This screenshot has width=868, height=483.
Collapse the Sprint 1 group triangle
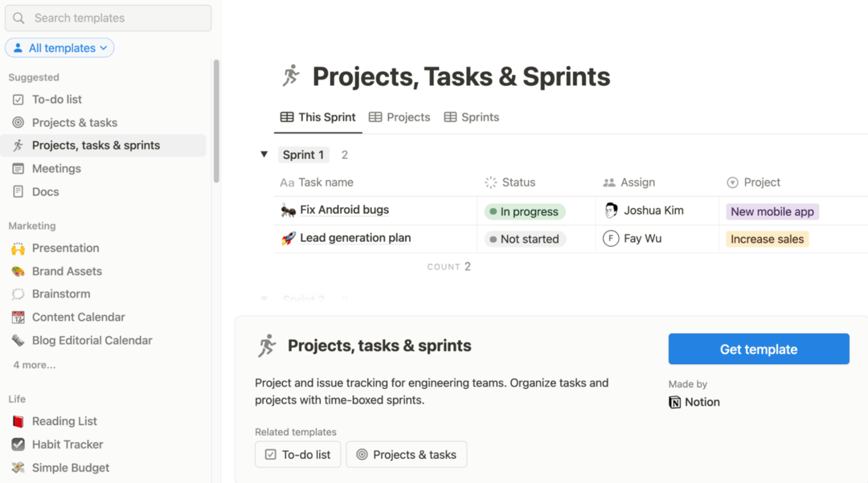point(264,154)
